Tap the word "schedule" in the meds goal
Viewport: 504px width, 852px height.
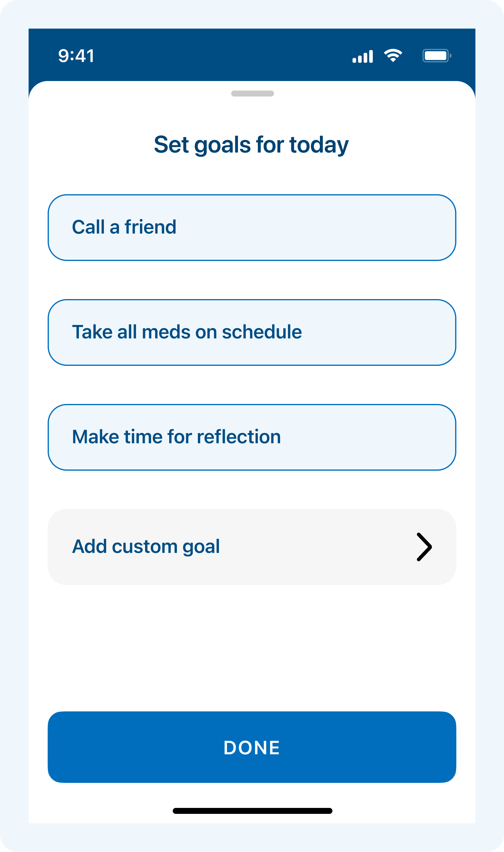pos(262,332)
